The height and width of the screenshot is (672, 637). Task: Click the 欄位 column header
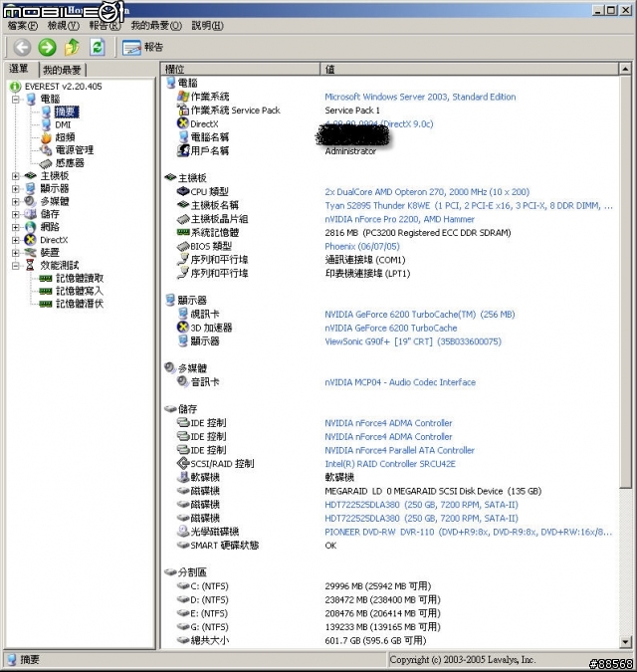(x=241, y=69)
